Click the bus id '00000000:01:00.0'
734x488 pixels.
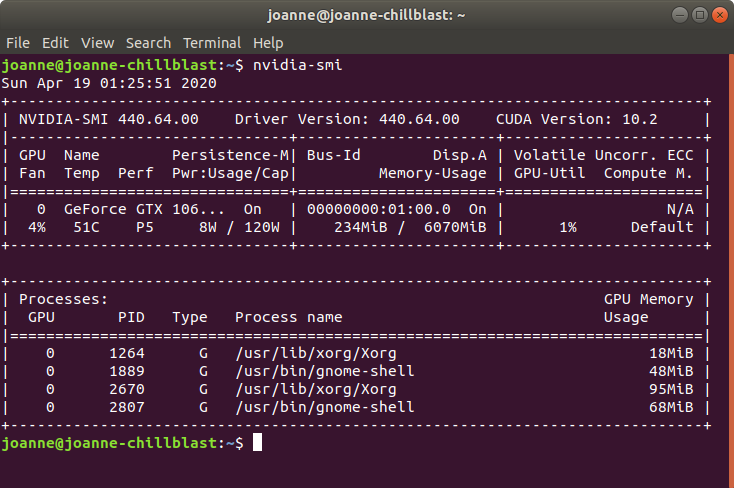379,209
